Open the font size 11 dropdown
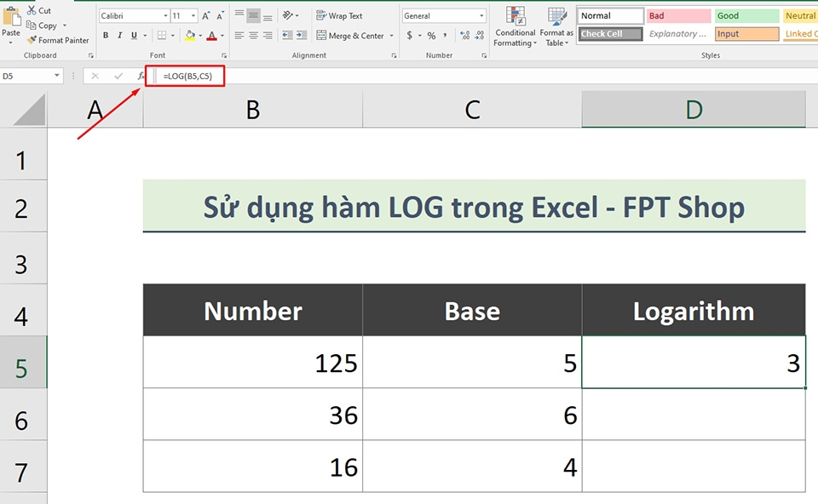818x504 pixels. point(193,16)
